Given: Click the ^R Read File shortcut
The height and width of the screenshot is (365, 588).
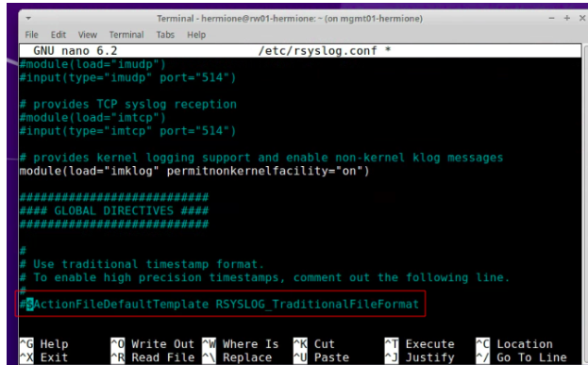Looking at the screenshot, I should pyautogui.click(x=153, y=357).
